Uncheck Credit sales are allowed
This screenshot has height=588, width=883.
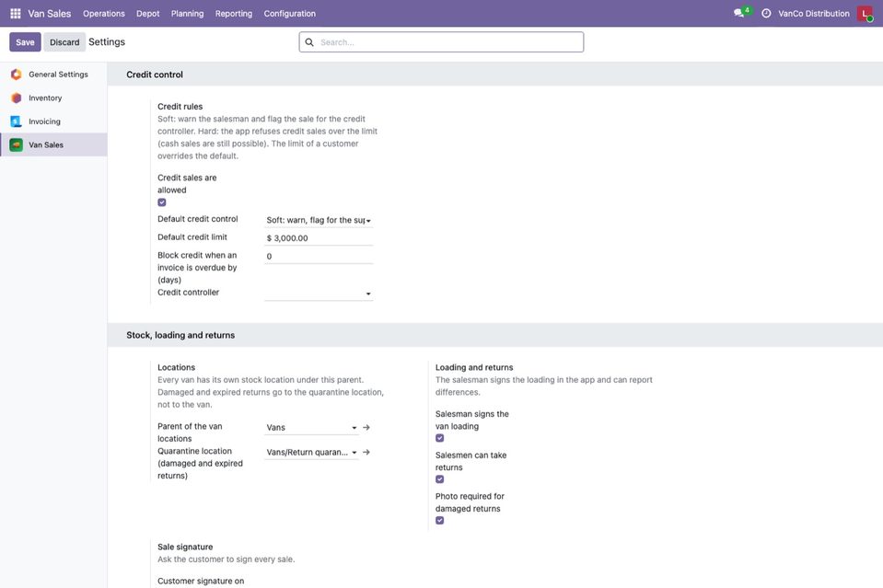click(x=162, y=202)
